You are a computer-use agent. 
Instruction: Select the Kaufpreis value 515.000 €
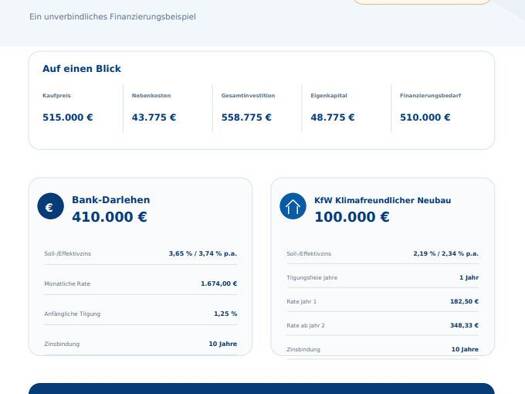point(68,117)
